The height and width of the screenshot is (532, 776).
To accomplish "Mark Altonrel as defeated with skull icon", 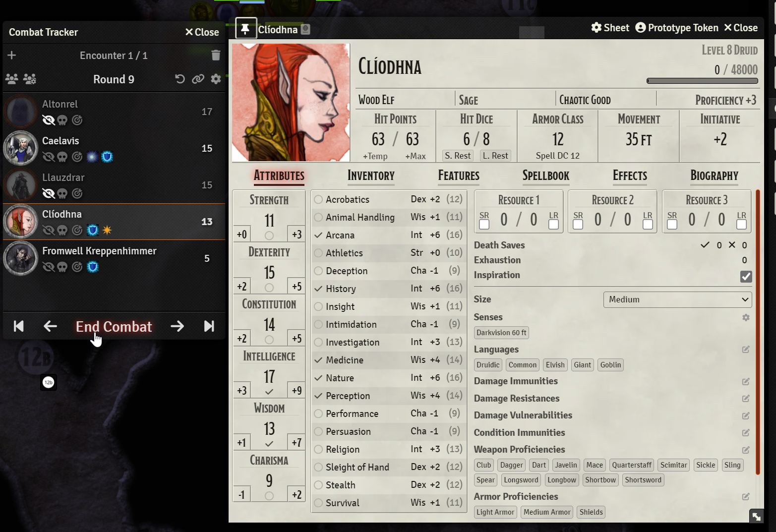I will (x=62, y=120).
